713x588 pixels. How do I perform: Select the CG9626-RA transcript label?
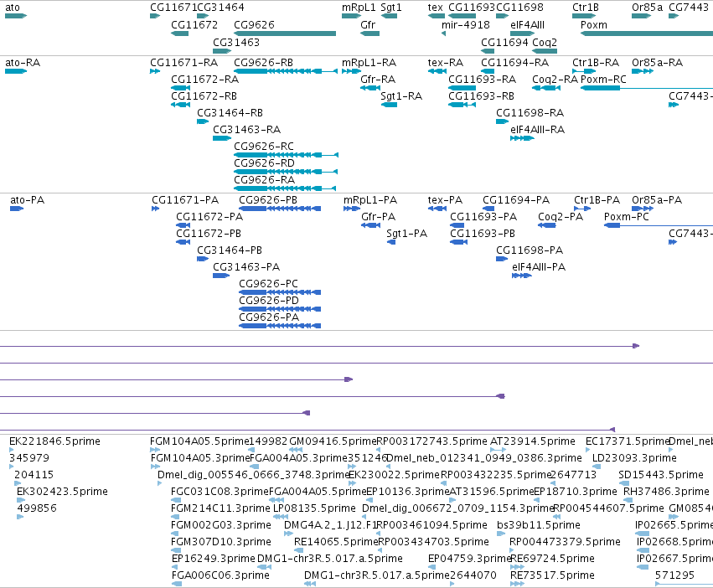coord(264,179)
